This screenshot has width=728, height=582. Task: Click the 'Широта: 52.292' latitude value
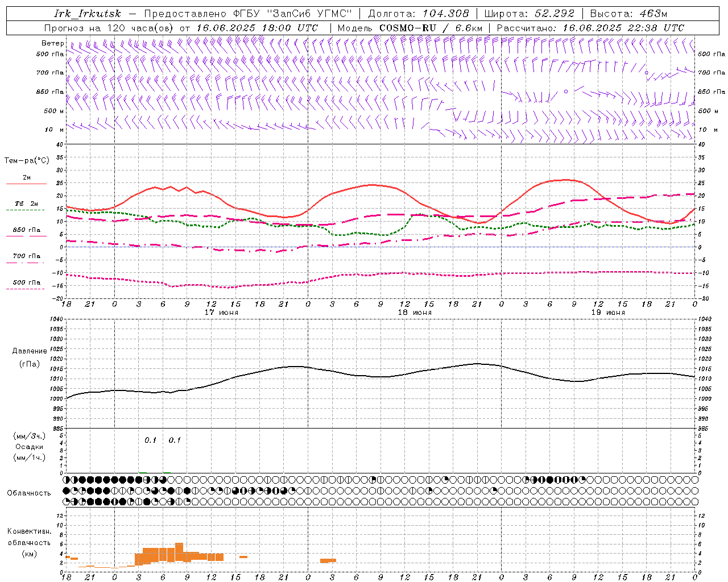point(530,14)
